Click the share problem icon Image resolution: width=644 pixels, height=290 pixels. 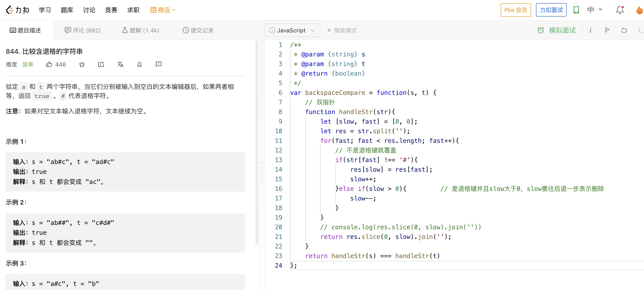pyautogui.click(x=101, y=65)
